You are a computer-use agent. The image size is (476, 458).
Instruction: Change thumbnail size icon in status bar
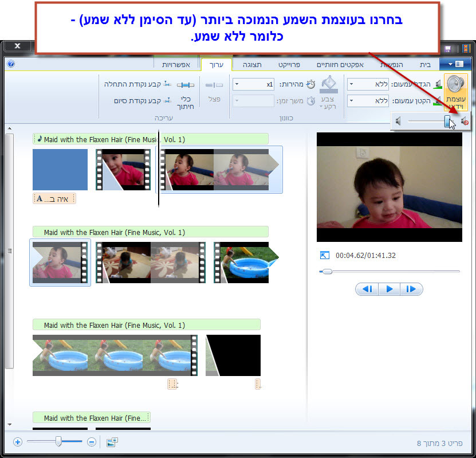pos(112,442)
